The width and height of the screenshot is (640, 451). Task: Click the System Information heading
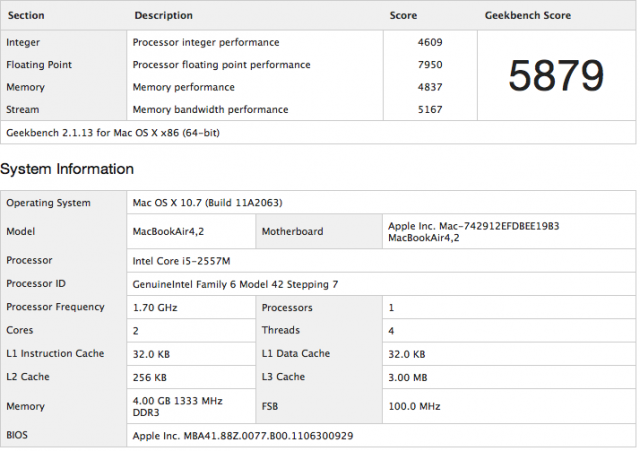67,169
